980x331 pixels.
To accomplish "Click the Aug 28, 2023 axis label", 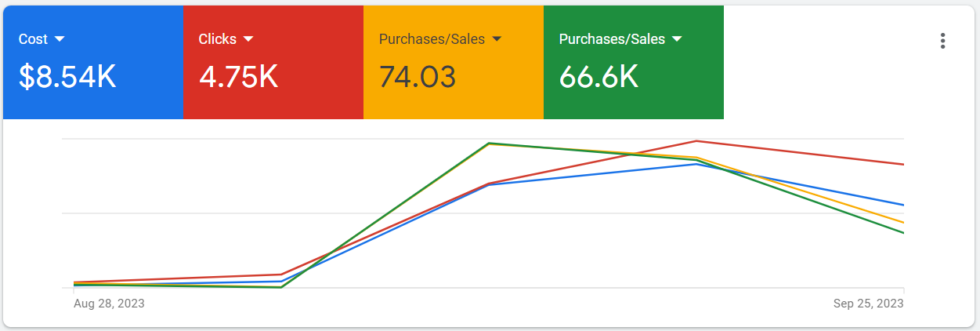I will [109, 303].
